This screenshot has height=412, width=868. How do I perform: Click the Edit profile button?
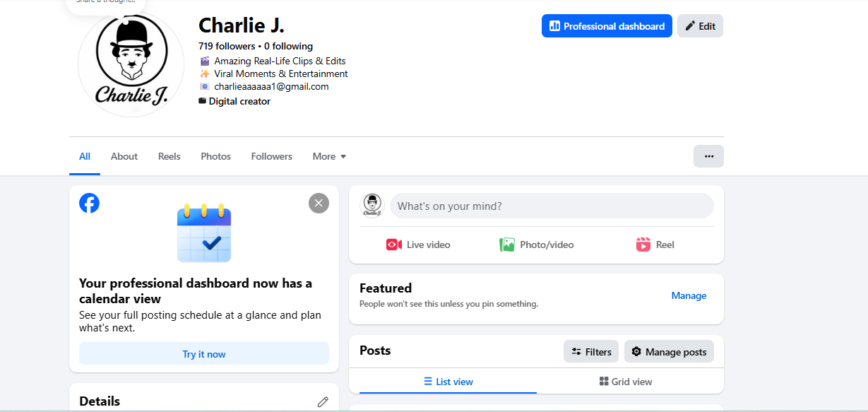[700, 26]
